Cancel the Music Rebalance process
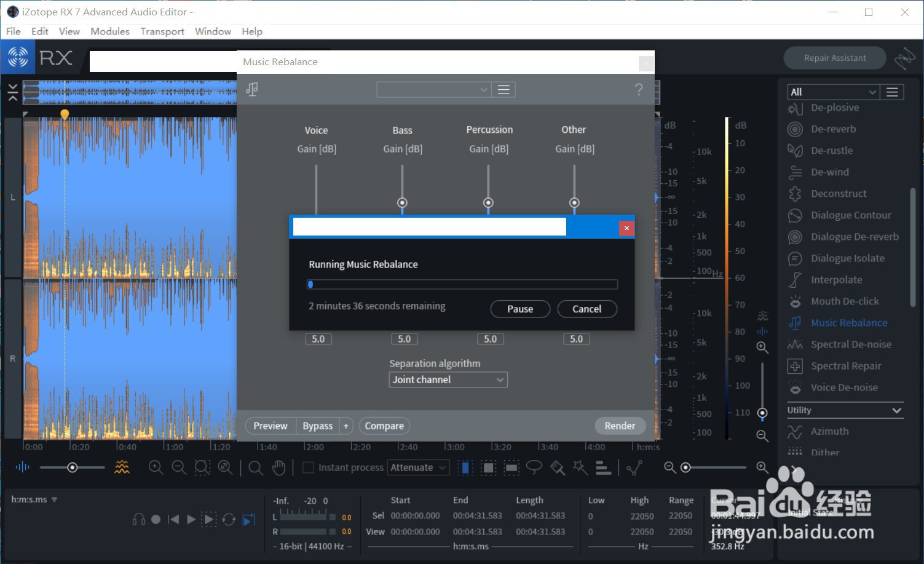This screenshot has width=924, height=564. (x=587, y=309)
